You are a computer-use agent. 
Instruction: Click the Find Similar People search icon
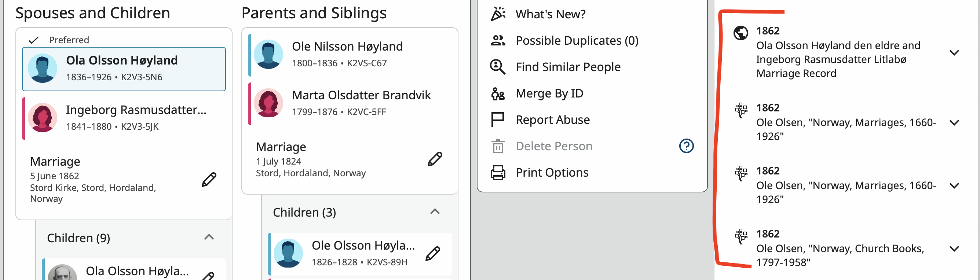(498, 67)
